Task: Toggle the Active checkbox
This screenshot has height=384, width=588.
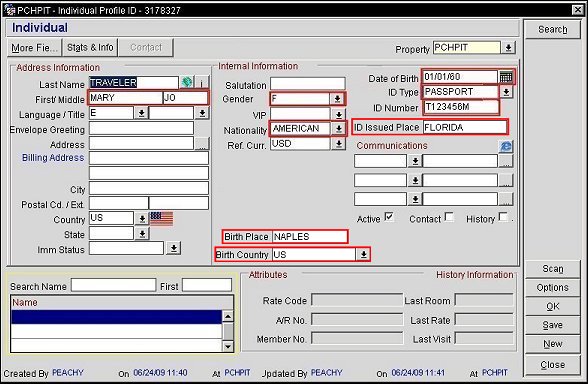Action: [x=389, y=217]
